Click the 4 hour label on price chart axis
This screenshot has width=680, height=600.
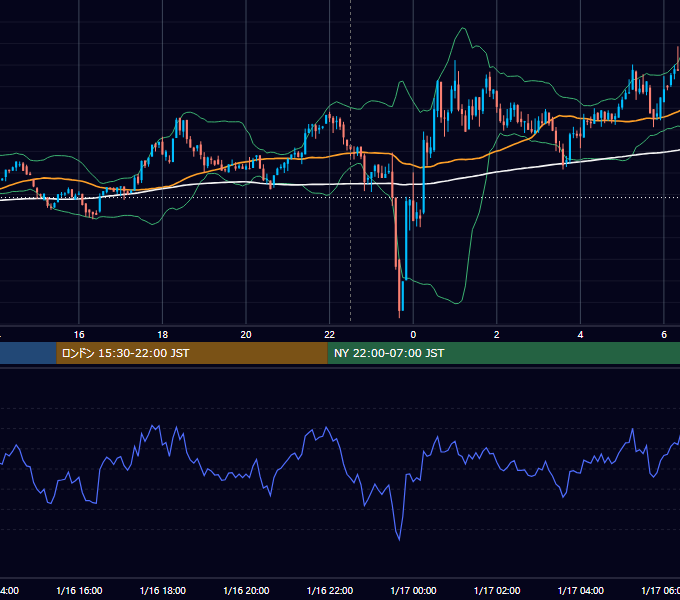(x=580, y=335)
